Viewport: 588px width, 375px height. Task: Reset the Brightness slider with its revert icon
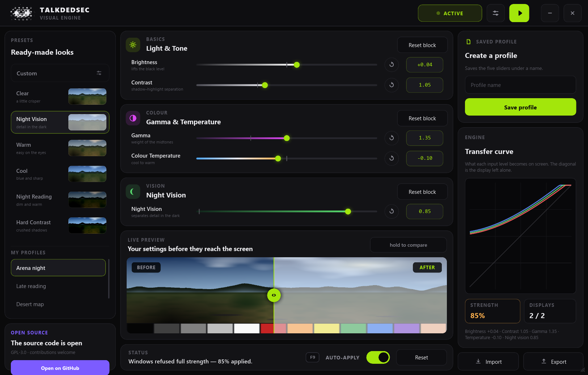392,64
